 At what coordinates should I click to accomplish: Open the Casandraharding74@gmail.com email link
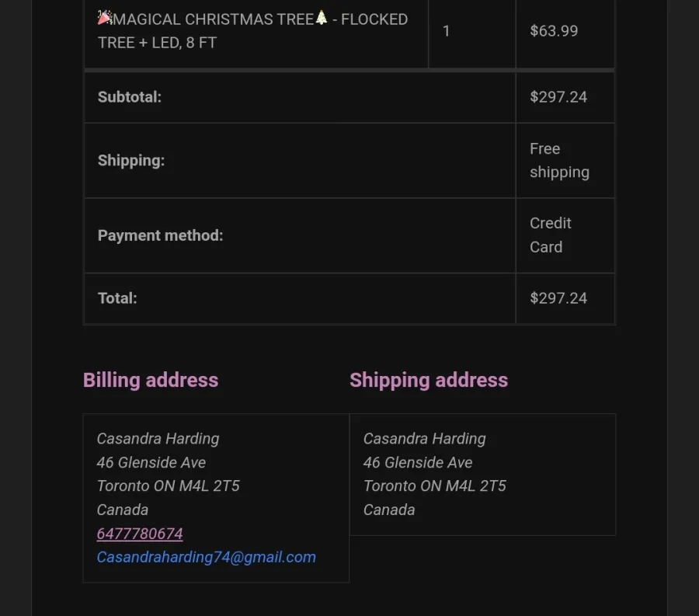tap(206, 557)
